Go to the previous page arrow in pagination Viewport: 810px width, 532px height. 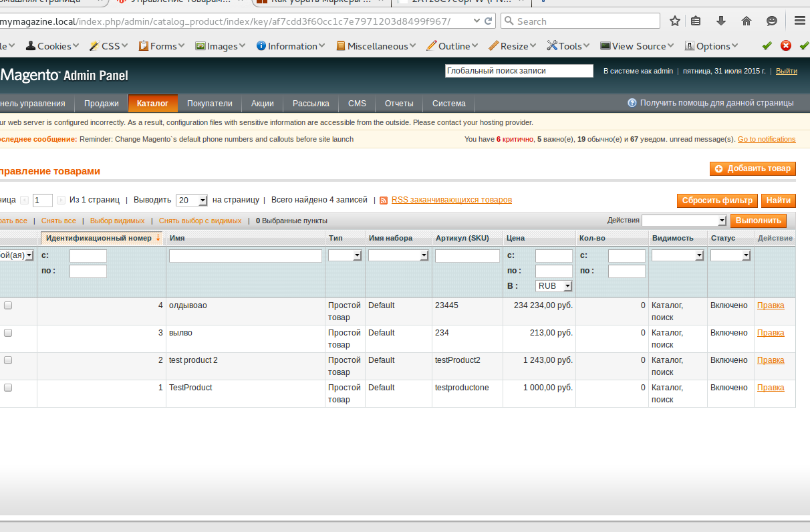25,200
